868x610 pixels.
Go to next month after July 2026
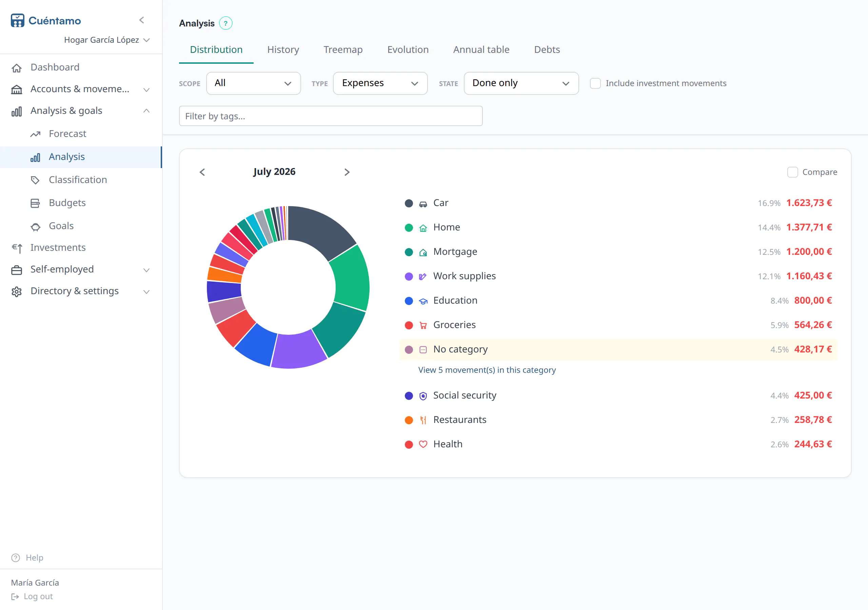coord(347,172)
